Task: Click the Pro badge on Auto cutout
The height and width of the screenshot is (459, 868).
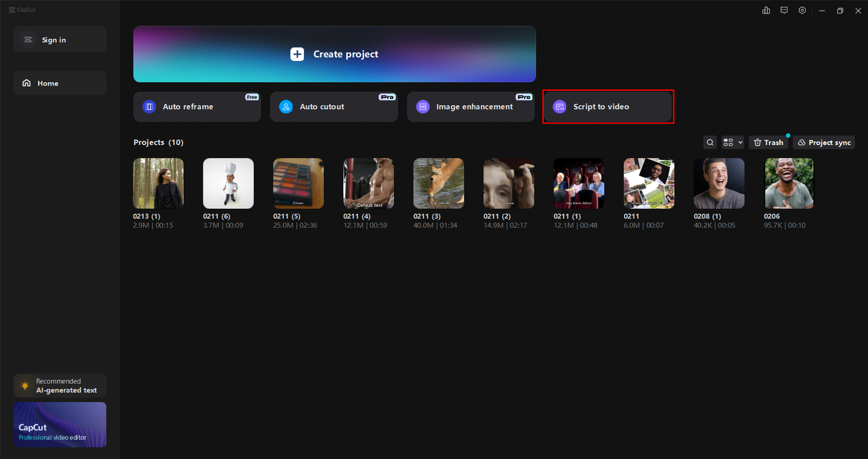Action: (x=387, y=97)
